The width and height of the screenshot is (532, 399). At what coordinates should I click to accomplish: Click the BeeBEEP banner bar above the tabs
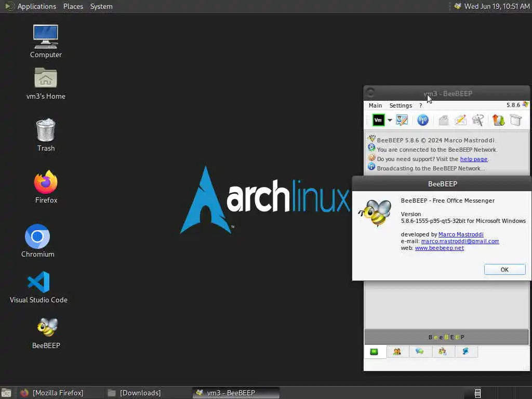click(x=446, y=337)
